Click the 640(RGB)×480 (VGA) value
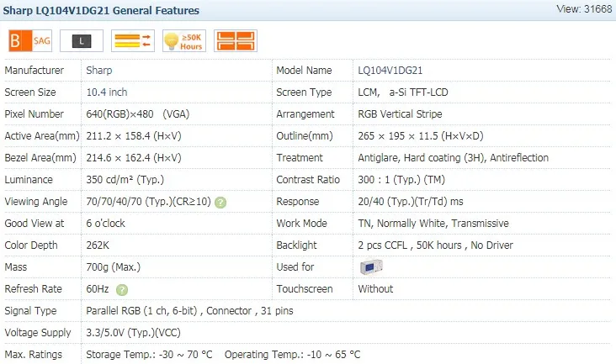This screenshot has height=364, width=616. click(137, 114)
